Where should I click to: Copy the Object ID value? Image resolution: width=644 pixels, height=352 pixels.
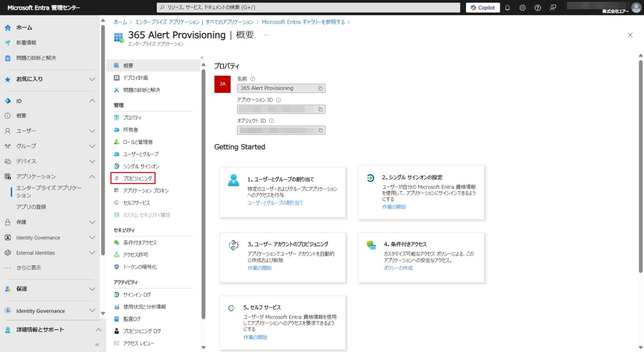pos(320,130)
